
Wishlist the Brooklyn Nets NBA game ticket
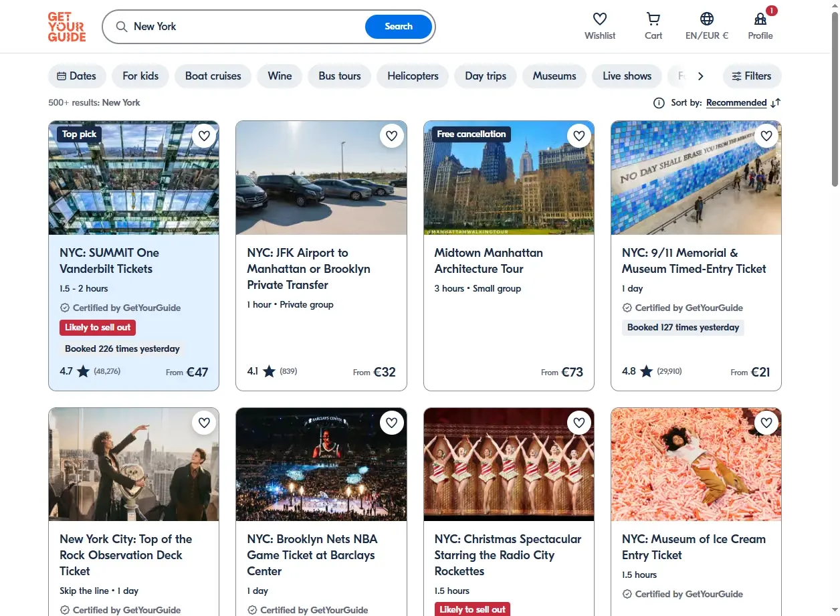coord(392,423)
